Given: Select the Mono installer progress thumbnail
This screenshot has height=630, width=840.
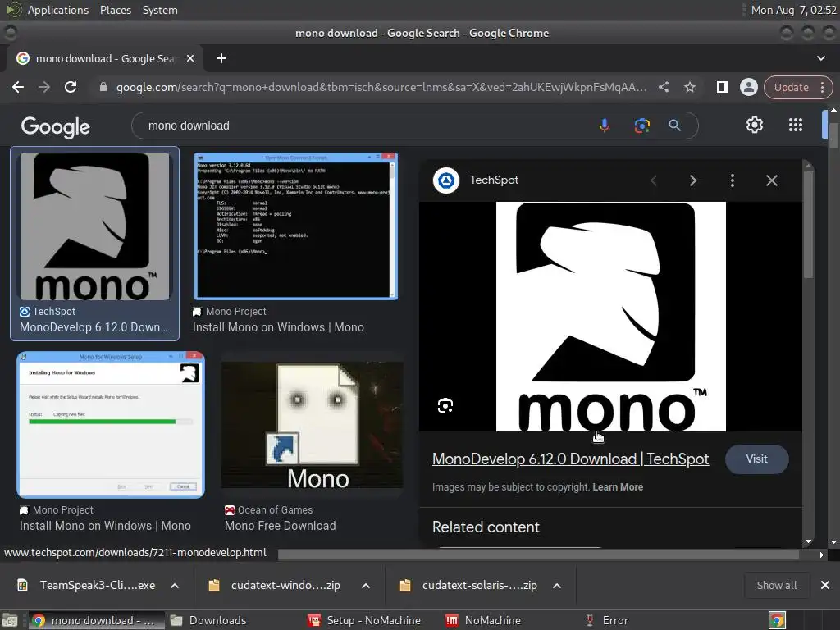Looking at the screenshot, I should 111,425.
